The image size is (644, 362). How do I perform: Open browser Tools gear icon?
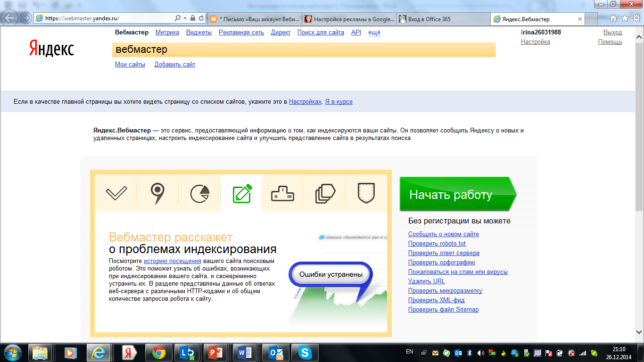pyautogui.click(x=636, y=18)
